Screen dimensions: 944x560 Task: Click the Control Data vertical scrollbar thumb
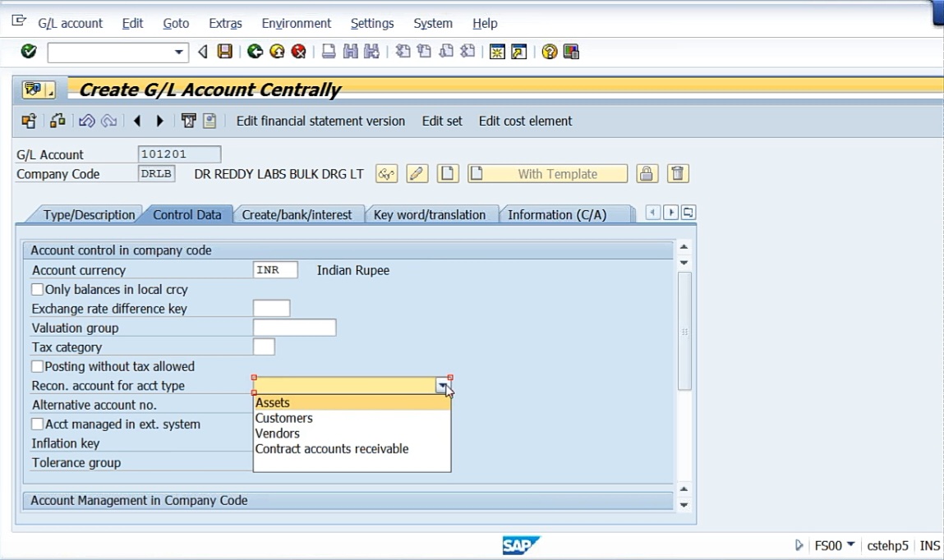tap(684, 331)
